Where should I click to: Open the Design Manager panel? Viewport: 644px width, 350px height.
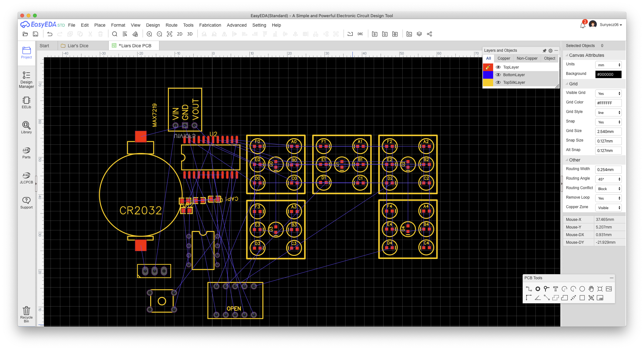[26, 80]
